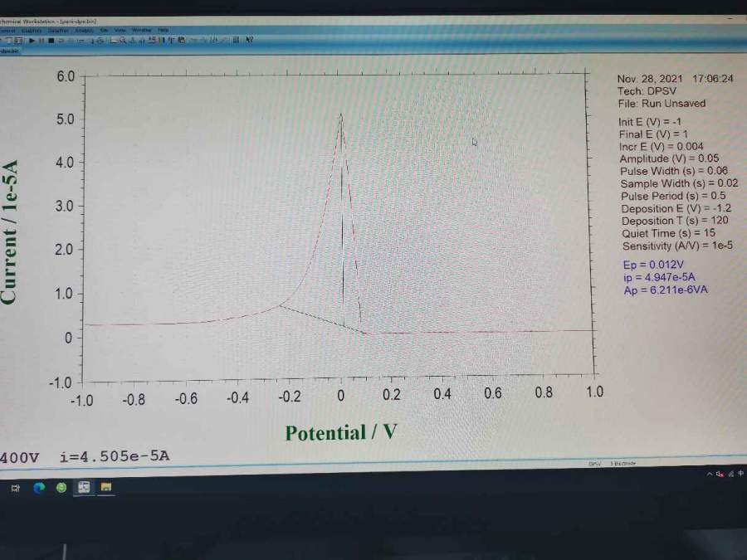The width and height of the screenshot is (747, 560).
Task: Switch to the workstation app taskbar icon
Action: coord(84,488)
